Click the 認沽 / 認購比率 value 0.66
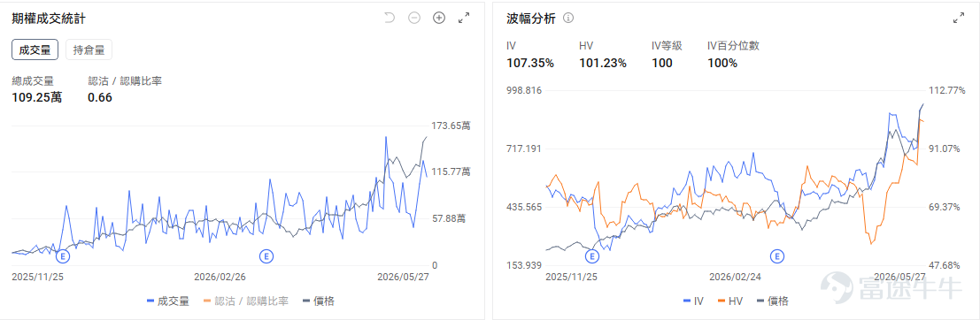 click(x=100, y=97)
